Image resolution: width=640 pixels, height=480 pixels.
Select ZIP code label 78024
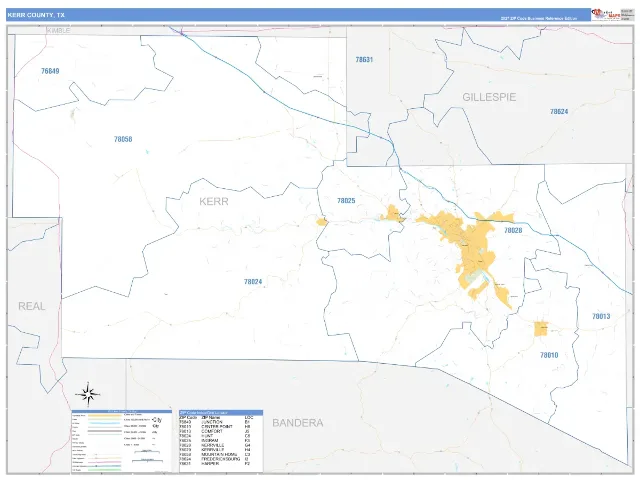point(253,282)
